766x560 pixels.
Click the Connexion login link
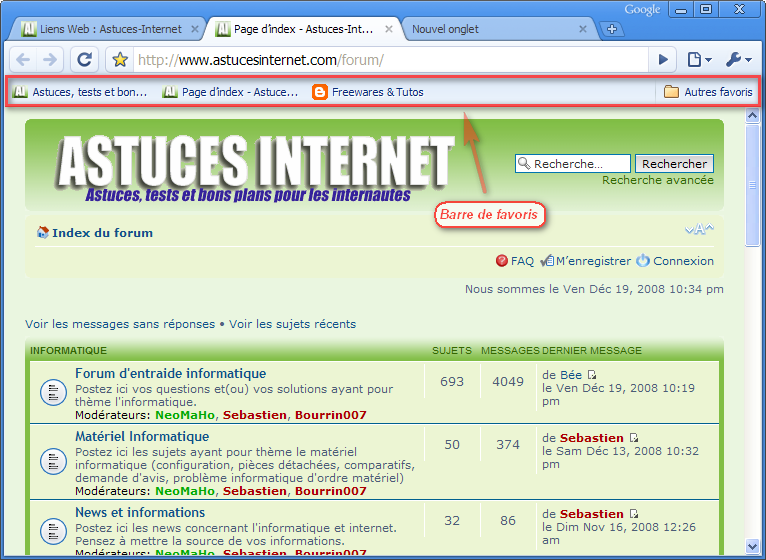tap(683, 261)
